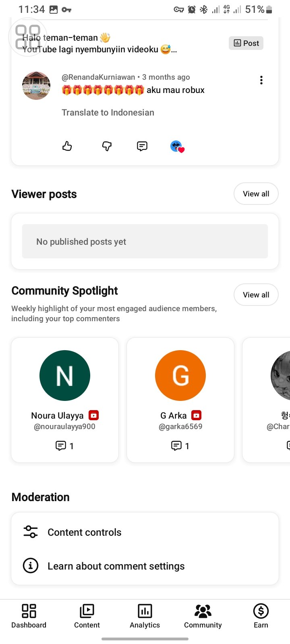
Task: Open Content controls in Moderation
Action: pos(85,532)
